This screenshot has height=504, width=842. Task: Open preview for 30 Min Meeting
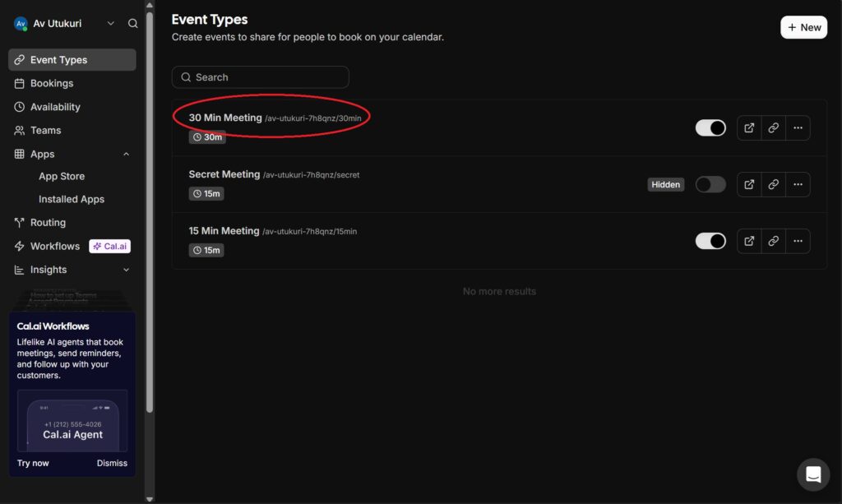click(749, 128)
